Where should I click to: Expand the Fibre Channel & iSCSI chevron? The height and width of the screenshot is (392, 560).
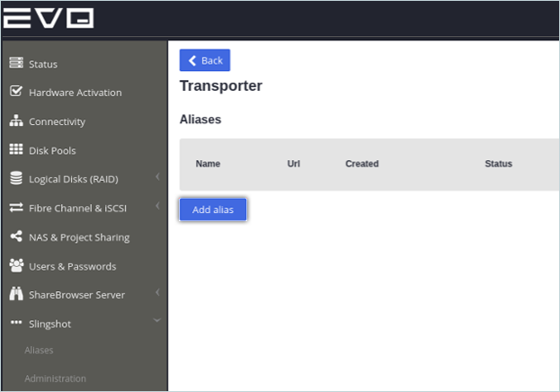coord(157,208)
